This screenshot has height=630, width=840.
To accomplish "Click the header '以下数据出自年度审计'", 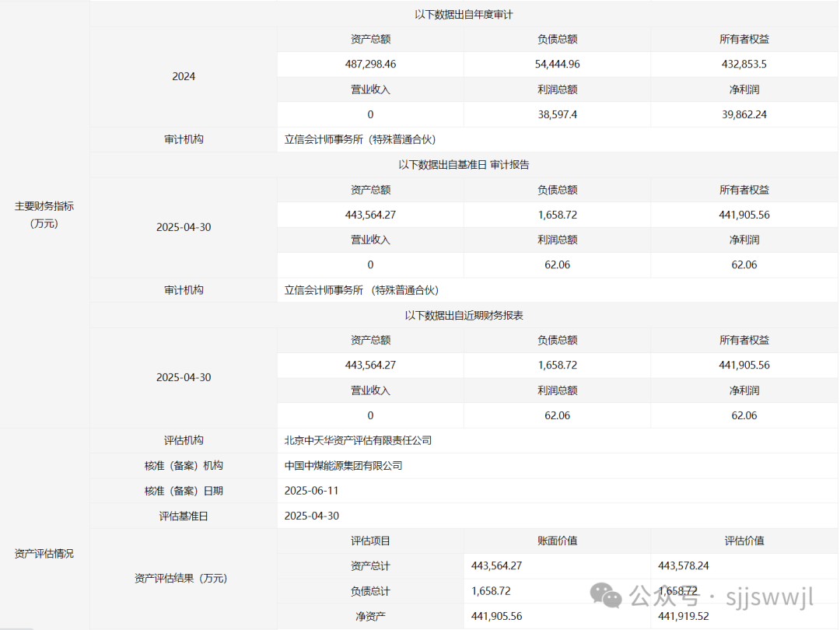I will 464,15.
